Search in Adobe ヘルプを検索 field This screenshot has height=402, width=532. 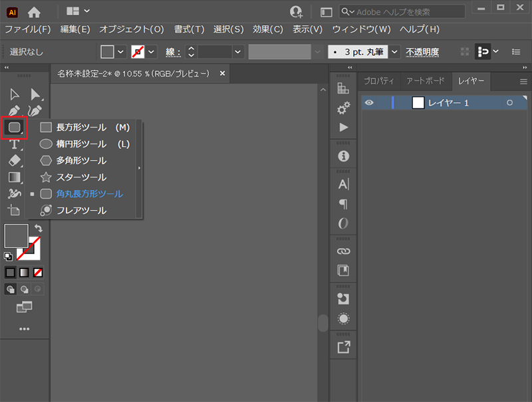pos(402,12)
